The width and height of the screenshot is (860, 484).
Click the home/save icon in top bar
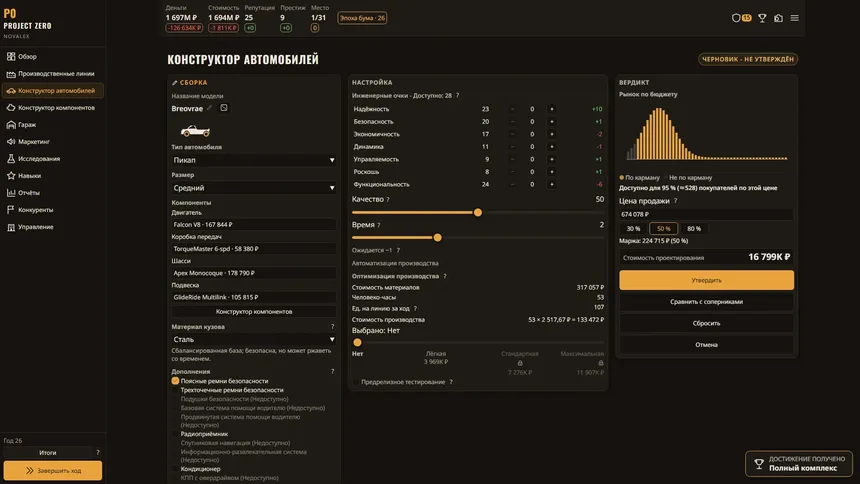(778, 18)
